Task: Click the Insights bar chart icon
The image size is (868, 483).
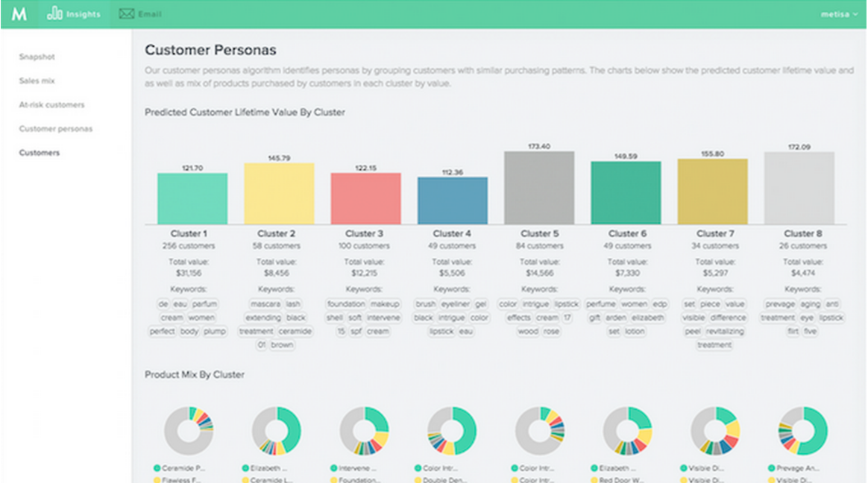Action: point(54,13)
